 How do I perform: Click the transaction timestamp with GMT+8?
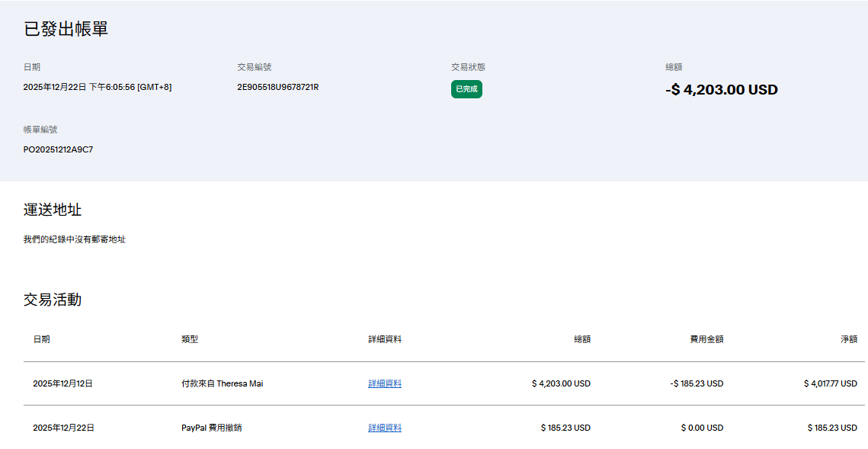[x=97, y=87]
